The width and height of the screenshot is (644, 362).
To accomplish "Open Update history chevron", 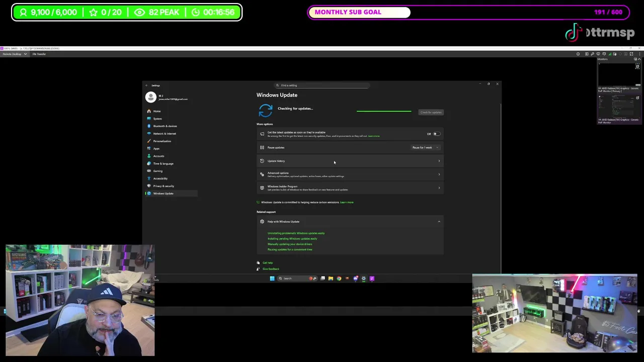I will coord(439,161).
